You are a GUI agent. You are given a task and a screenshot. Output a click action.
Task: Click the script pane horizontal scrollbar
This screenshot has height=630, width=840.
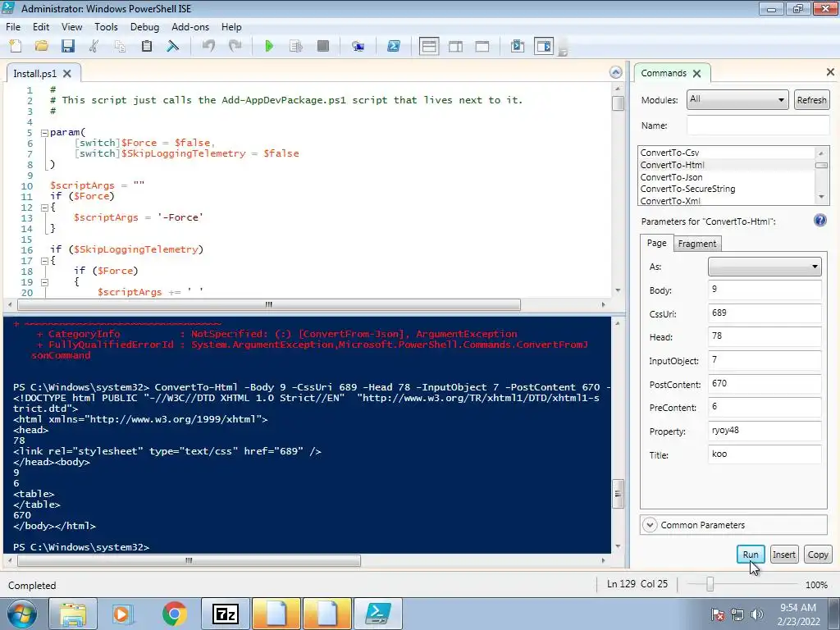click(x=269, y=304)
